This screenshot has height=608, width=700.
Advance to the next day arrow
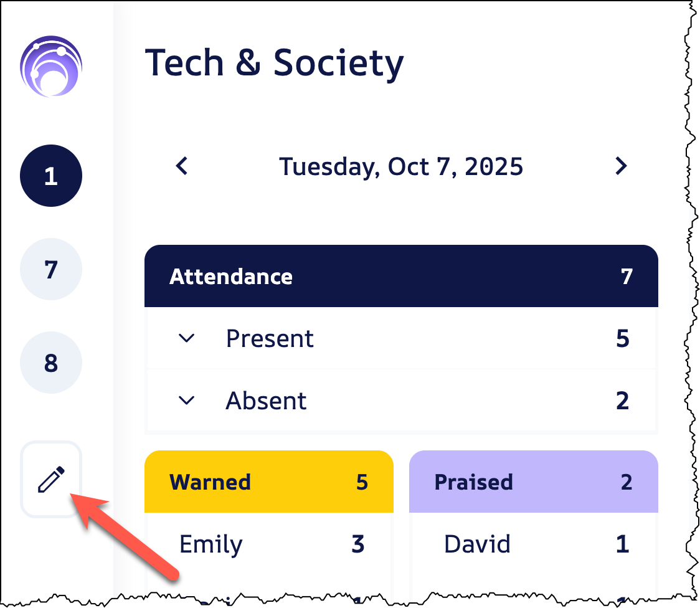620,166
